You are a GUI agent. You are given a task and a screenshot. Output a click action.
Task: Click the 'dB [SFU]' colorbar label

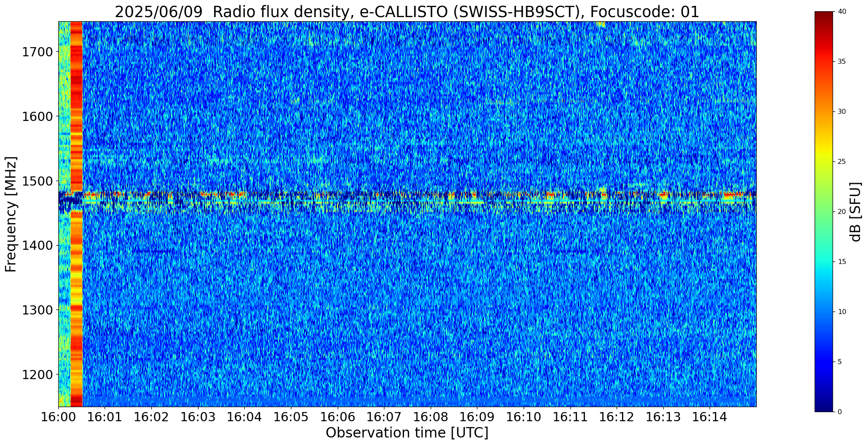pos(855,211)
